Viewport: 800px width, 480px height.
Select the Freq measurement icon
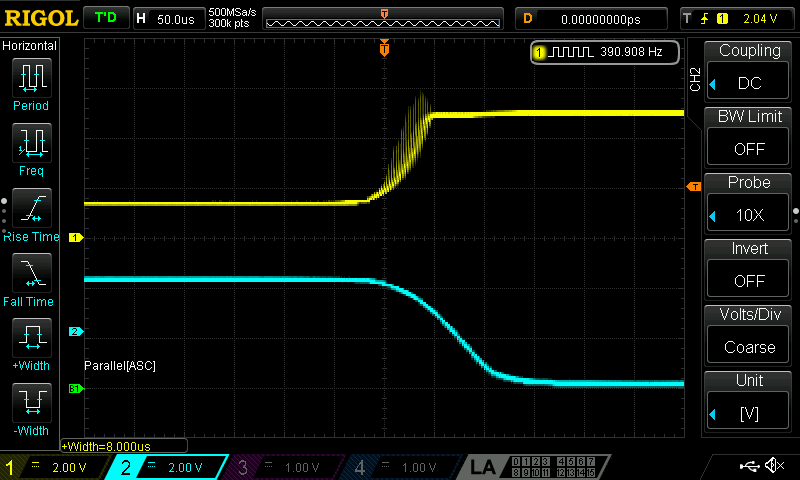(31, 145)
